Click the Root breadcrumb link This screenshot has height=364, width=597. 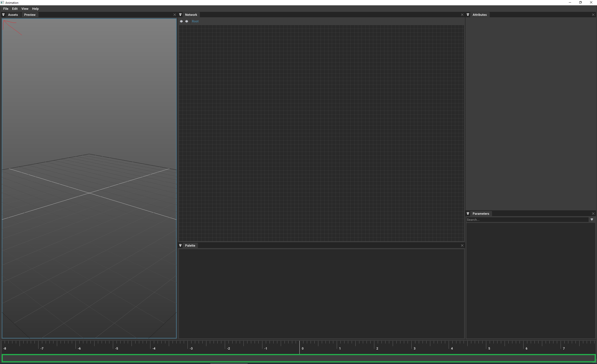pos(195,21)
